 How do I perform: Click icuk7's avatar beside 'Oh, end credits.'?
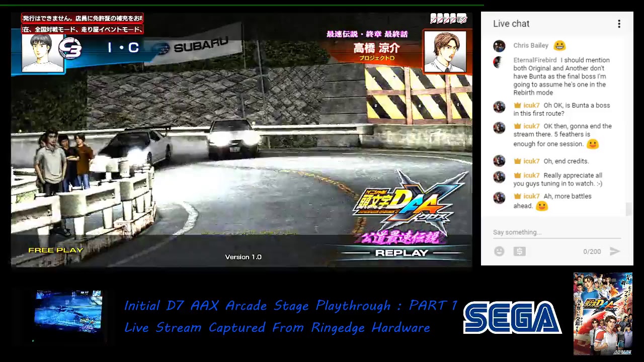click(x=499, y=161)
